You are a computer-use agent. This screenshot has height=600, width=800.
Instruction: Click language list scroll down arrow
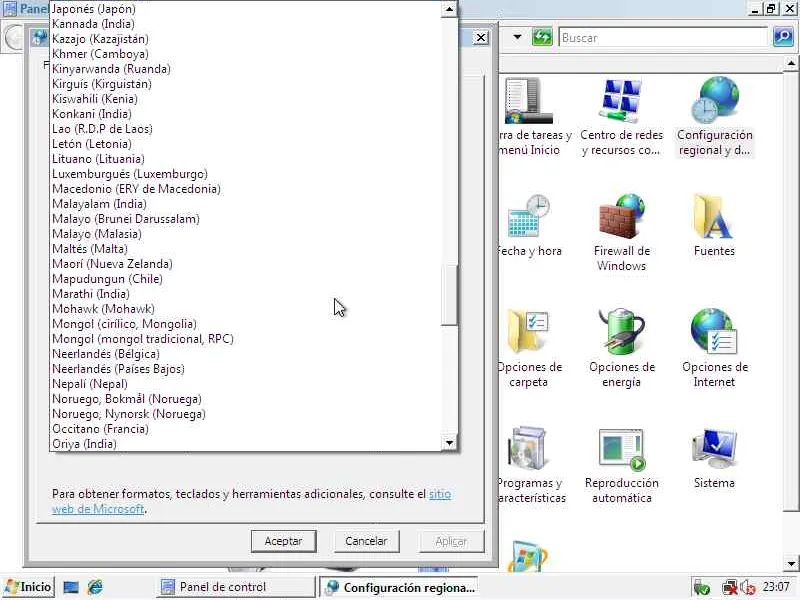449,443
